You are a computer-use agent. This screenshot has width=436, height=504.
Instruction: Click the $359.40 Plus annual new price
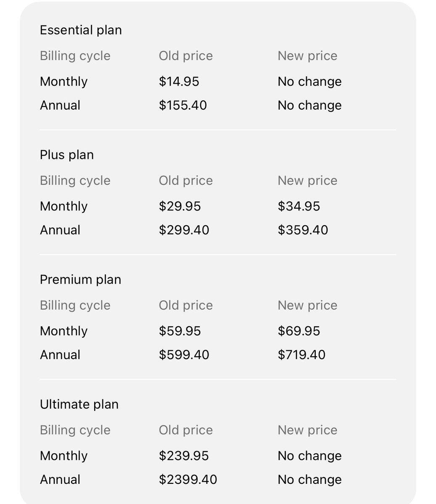[x=303, y=230]
